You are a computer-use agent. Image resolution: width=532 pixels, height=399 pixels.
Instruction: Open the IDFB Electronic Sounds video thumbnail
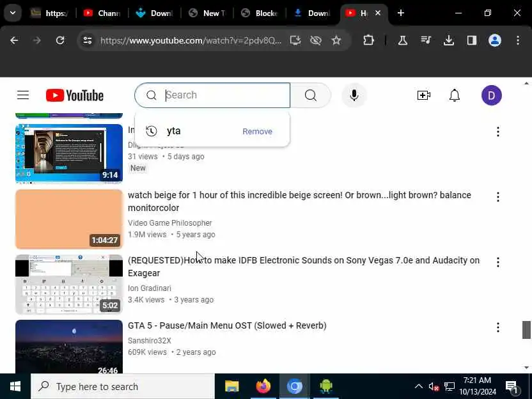coord(69,285)
